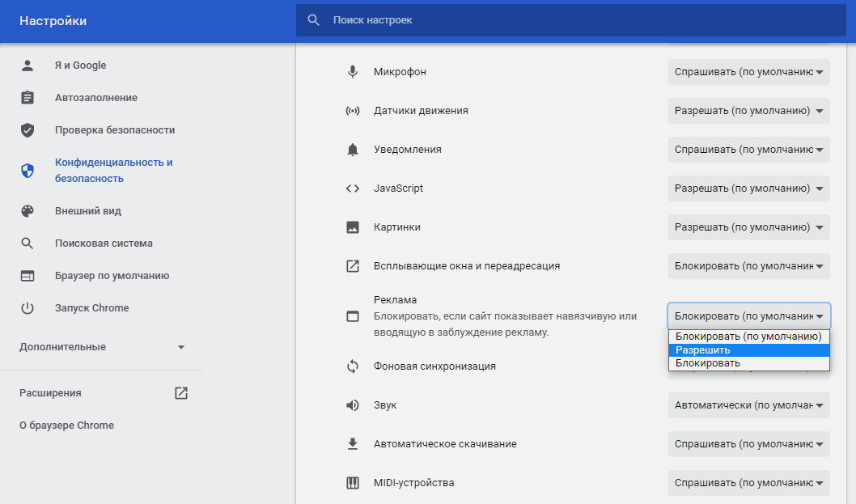This screenshot has width=856, height=504.
Task: Click the piano icon in MIDI-устройства row
Action: (353, 483)
